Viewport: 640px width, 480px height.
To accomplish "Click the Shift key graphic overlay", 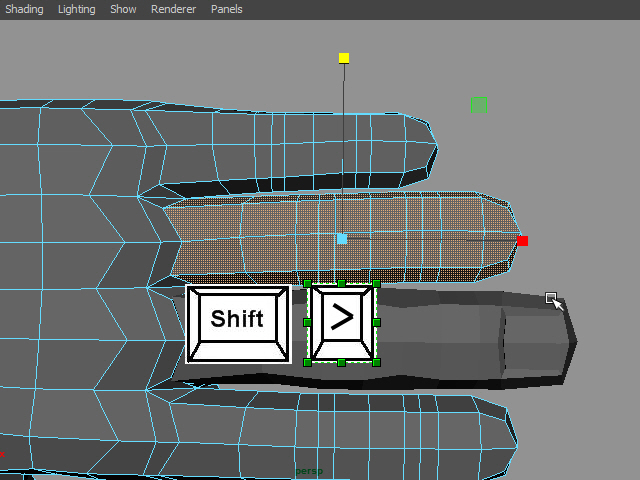I will 238,324.
